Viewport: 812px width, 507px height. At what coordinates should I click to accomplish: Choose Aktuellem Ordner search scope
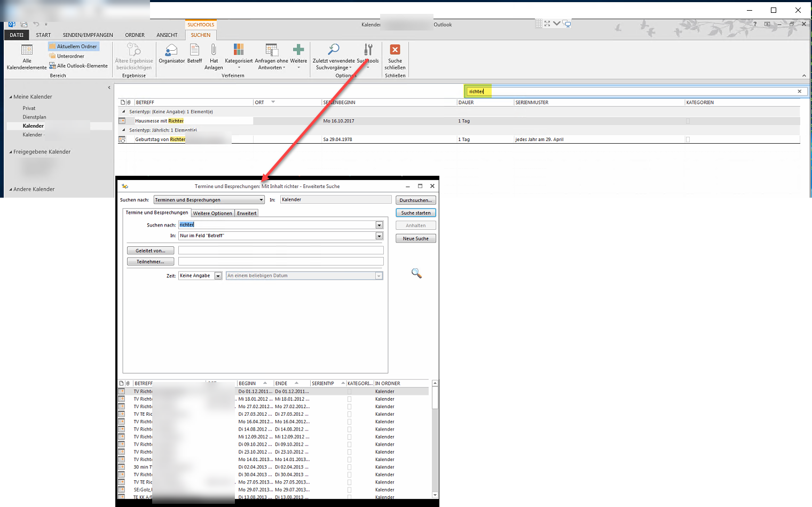(73, 46)
